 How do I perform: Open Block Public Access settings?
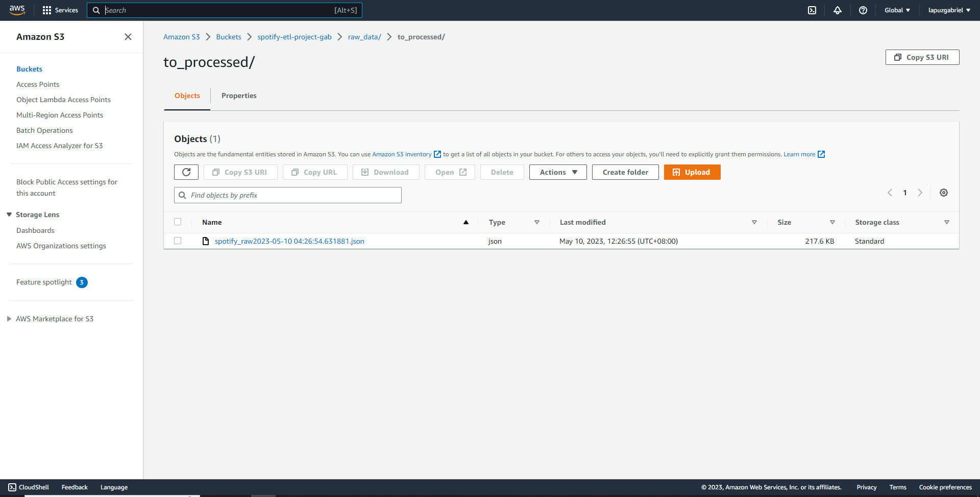(67, 187)
